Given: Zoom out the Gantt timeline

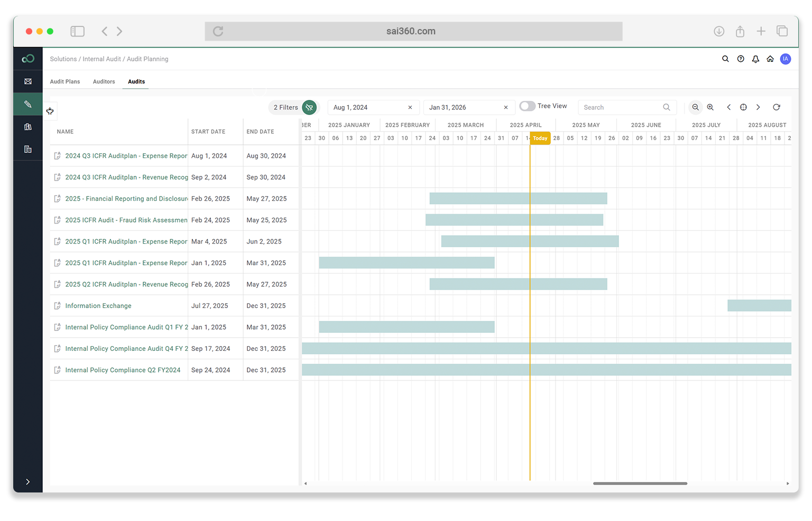Looking at the screenshot, I should (696, 107).
